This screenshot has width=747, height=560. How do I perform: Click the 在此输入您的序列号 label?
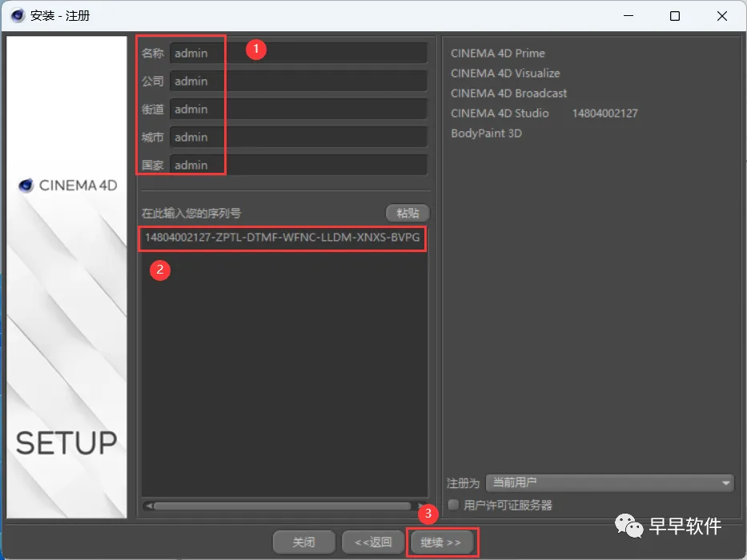(x=191, y=214)
